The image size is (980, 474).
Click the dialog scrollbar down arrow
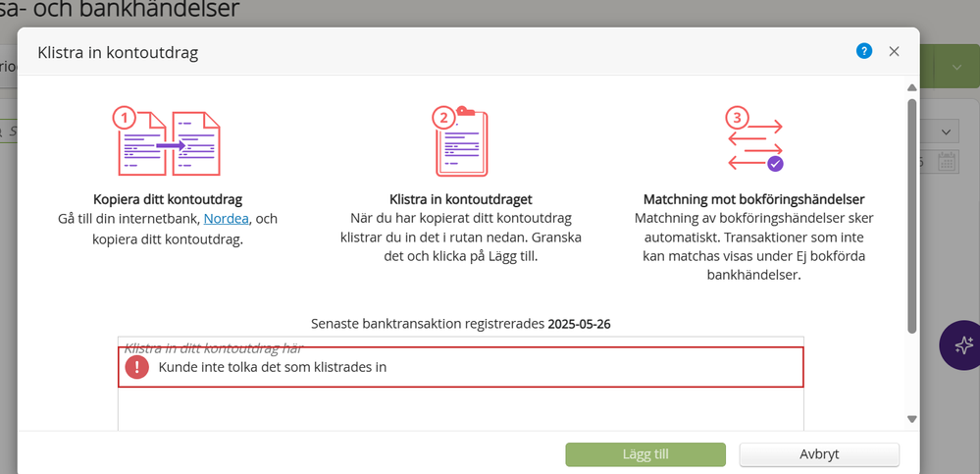tap(912, 419)
